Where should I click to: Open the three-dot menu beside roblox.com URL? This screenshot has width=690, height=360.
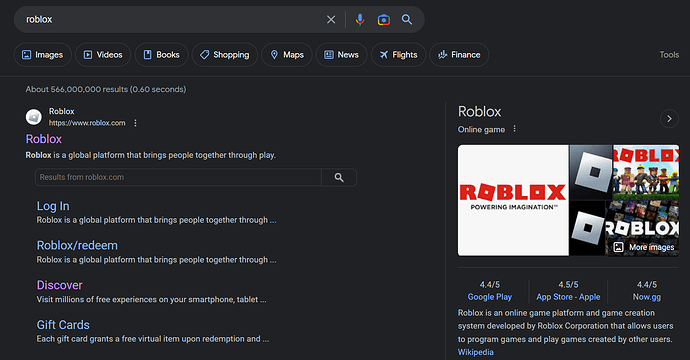coord(136,123)
